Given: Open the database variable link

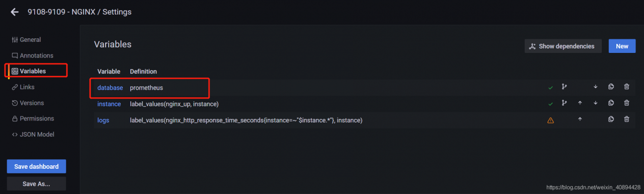Looking at the screenshot, I should pyautogui.click(x=110, y=88).
